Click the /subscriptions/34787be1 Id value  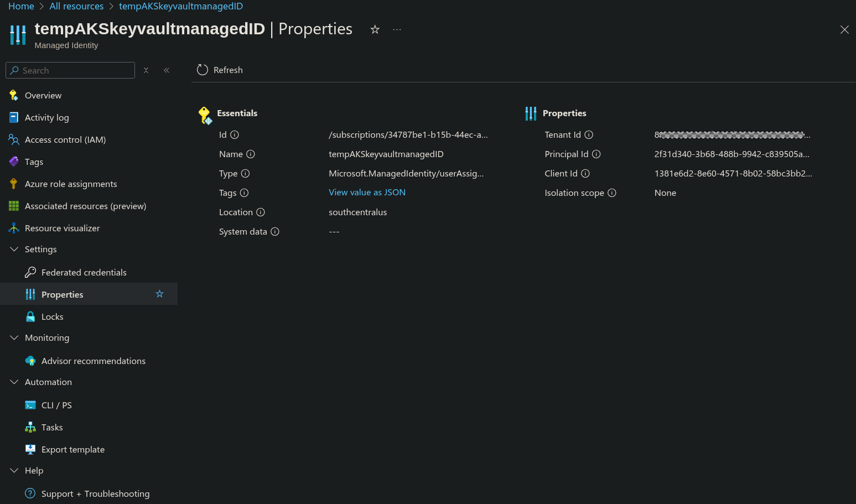click(408, 134)
